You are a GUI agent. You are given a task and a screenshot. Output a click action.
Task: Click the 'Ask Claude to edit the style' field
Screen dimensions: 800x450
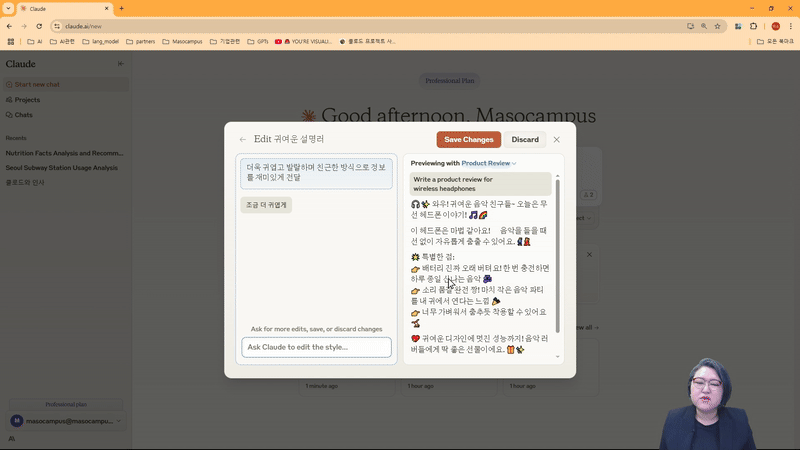coord(316,347)
